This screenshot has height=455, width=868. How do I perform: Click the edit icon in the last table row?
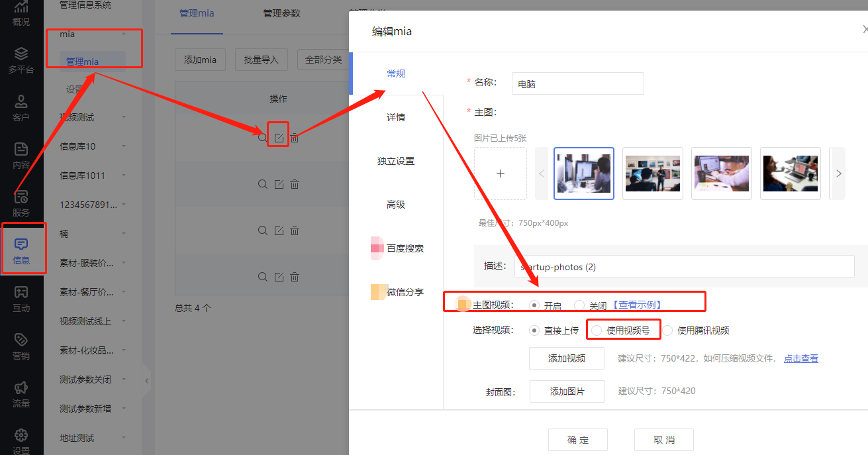pyautogui.click(x=279, y=277)
